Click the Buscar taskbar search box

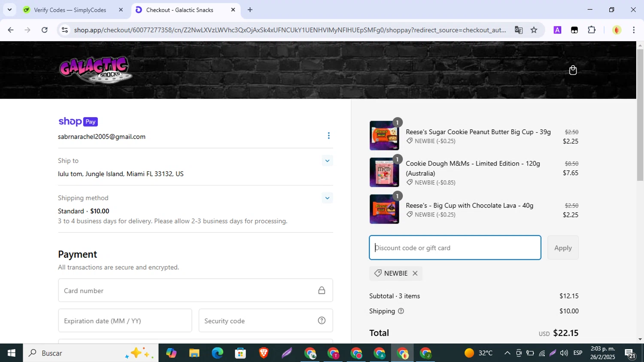coord(91,353)
